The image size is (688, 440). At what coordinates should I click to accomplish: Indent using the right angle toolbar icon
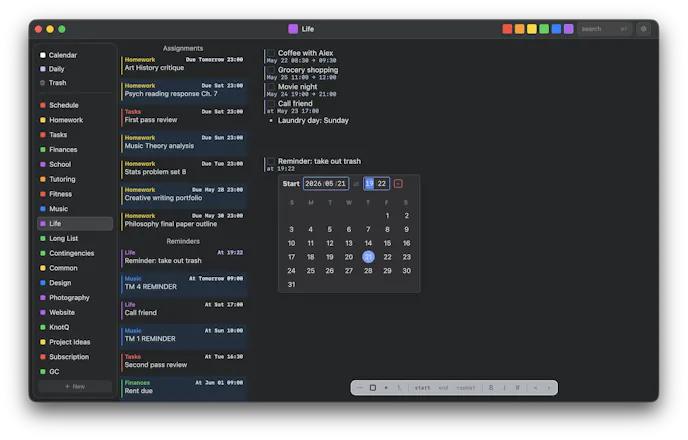[x=548, y=388]
